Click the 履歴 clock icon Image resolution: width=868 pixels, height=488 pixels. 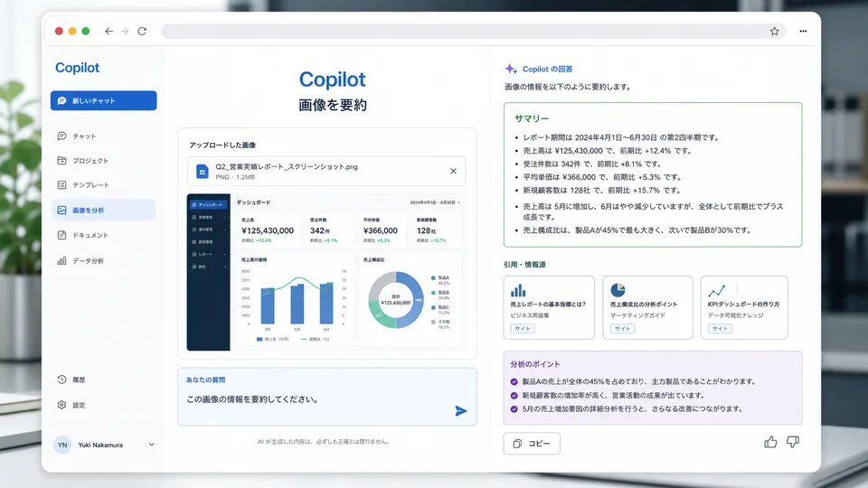click(61, 380)
